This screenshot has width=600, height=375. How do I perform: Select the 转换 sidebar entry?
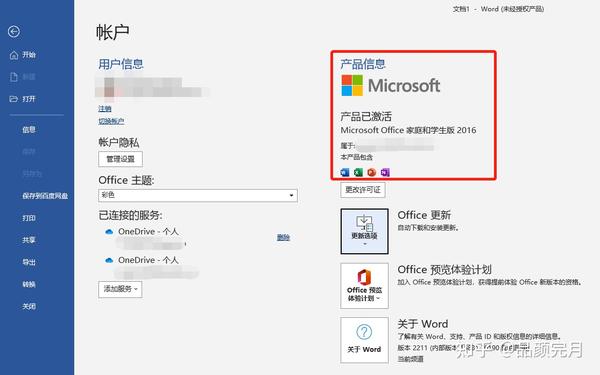(x=29, y=284)
